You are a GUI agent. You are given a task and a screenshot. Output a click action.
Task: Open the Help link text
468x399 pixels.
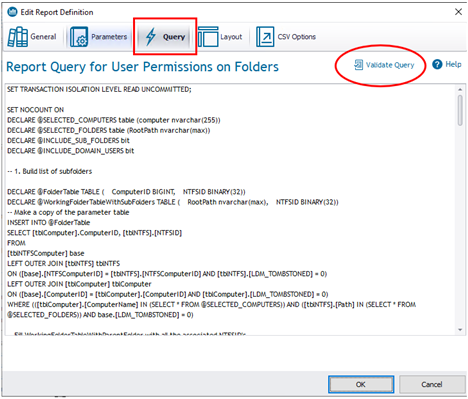pos(453,64)
